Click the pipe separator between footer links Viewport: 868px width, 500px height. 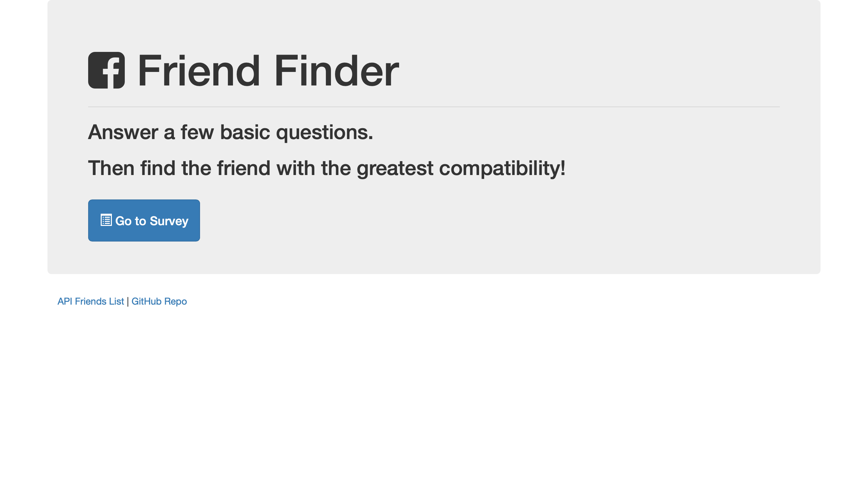click(128, 302)
